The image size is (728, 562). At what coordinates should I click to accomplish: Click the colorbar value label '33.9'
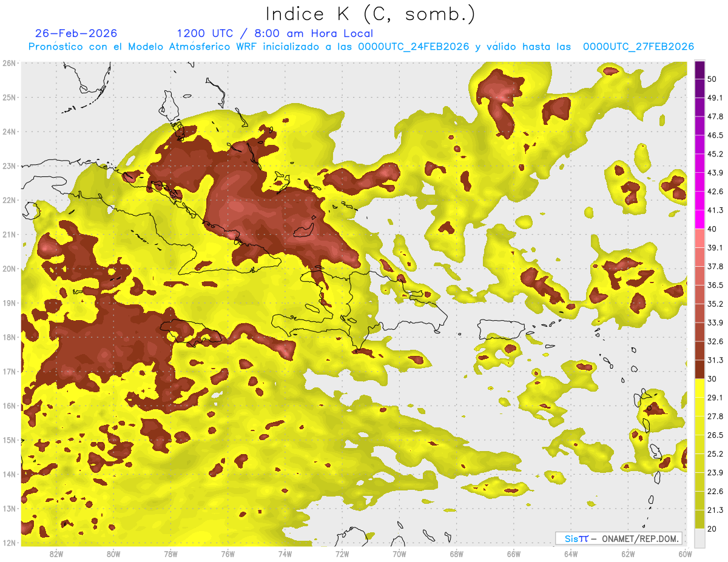[715, 323]
